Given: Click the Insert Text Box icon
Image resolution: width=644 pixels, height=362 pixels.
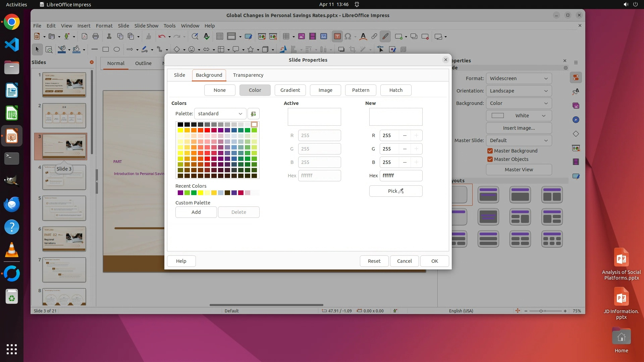Looking at the screenshot, I should (337, 37).
